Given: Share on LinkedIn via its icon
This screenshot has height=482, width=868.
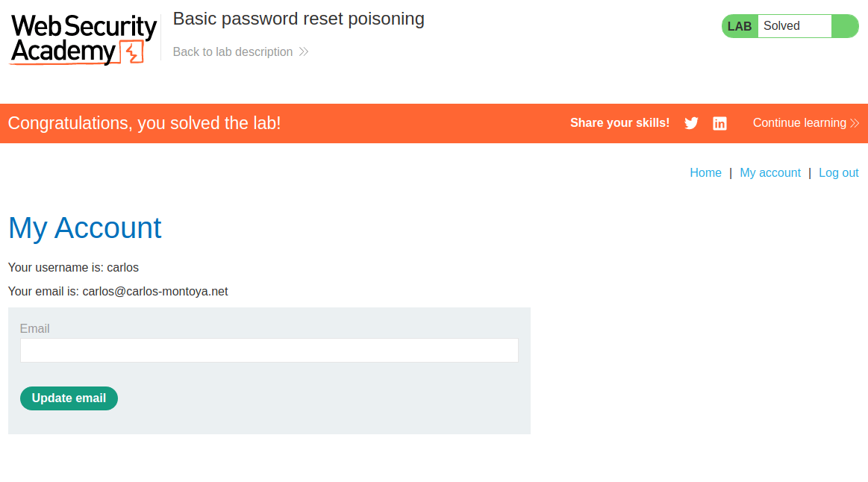Looking at the screenshot, I should pos(719,123).
